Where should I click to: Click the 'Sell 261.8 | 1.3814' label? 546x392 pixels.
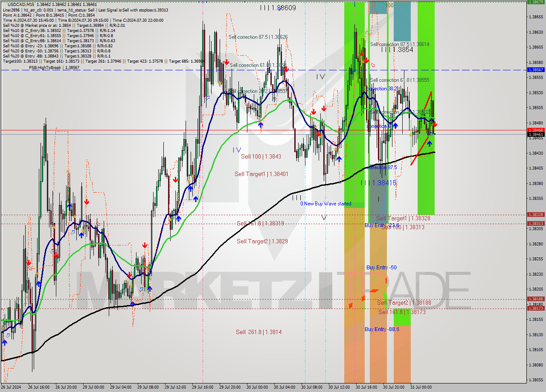coord(259,332)
